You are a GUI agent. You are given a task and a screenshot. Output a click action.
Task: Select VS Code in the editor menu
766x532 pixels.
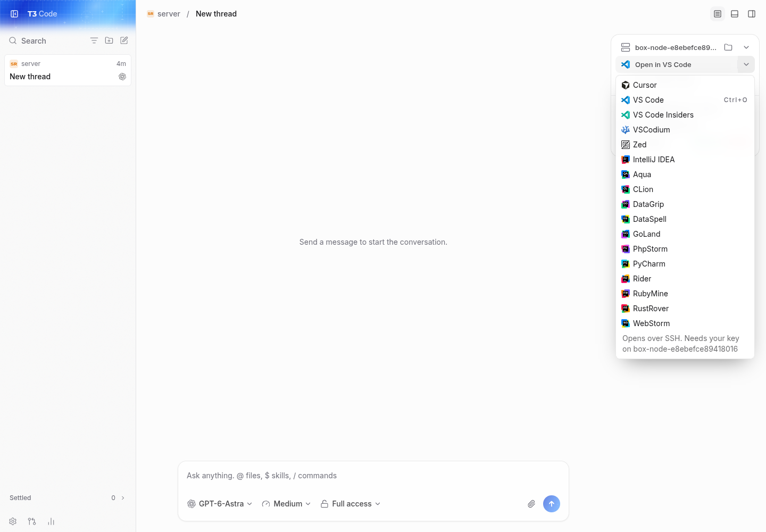(685, 100)
